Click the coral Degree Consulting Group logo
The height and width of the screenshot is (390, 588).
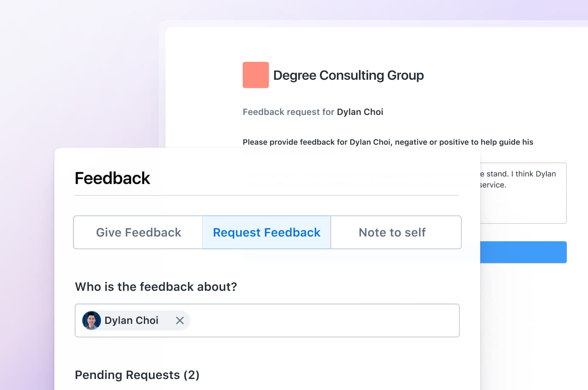[255, 75]
